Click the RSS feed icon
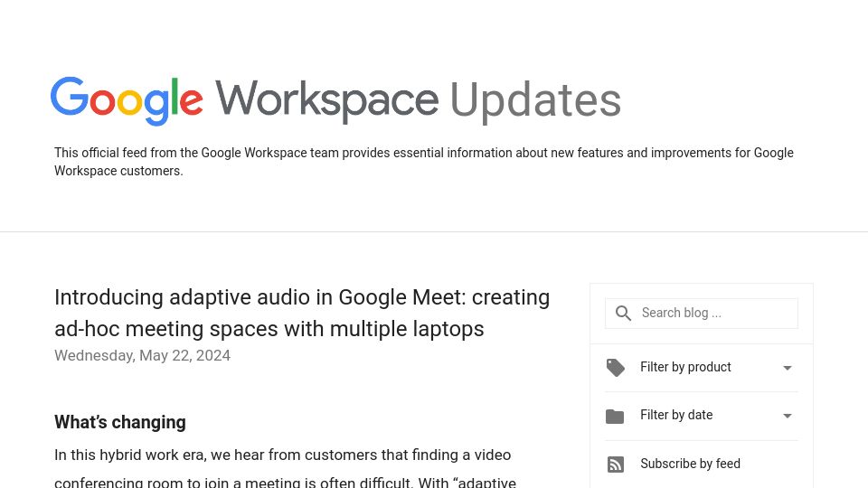The height and width of the screenshot is (488, 868). [x=616, y=465]
